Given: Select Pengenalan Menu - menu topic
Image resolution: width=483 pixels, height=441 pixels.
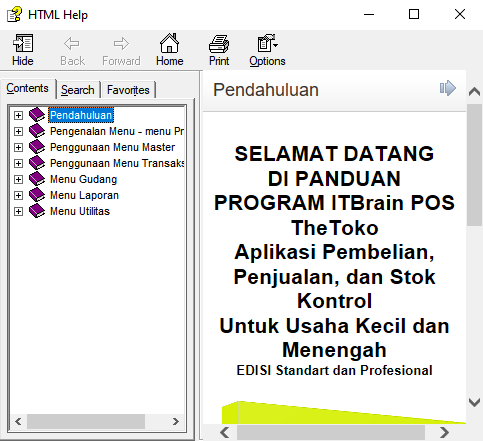Looking at the screenshot, I should [117, 131].
